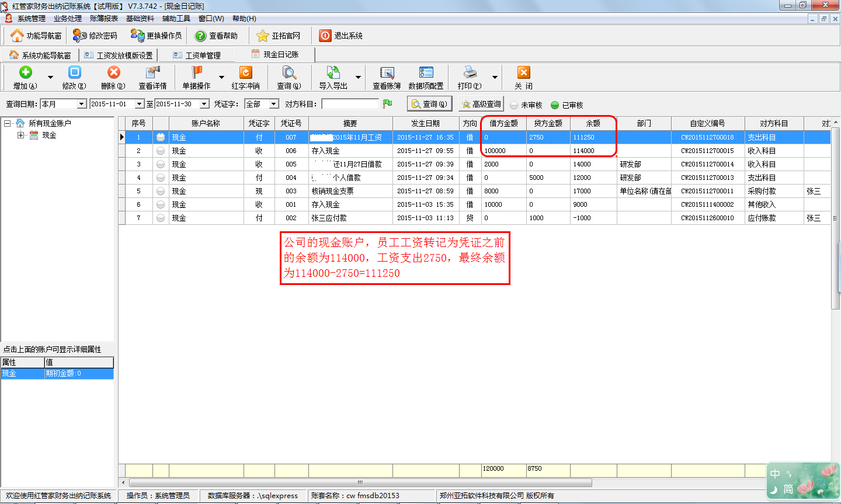The image size is (841, 504).
Task: Click the 高级查询 (Advanced query) button
Action: [481, 104]
